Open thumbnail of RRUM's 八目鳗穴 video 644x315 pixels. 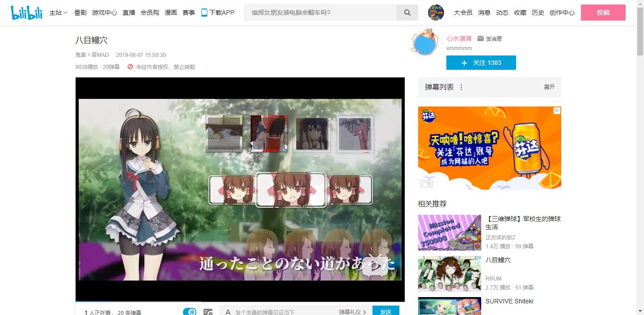[x=449, y=274]
